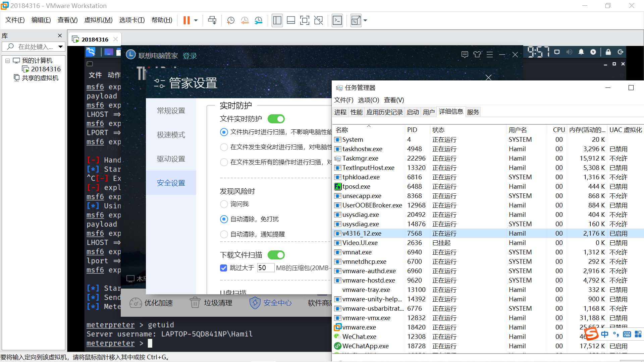
Task: Open the snapshot manager
Action: [258, 20]
